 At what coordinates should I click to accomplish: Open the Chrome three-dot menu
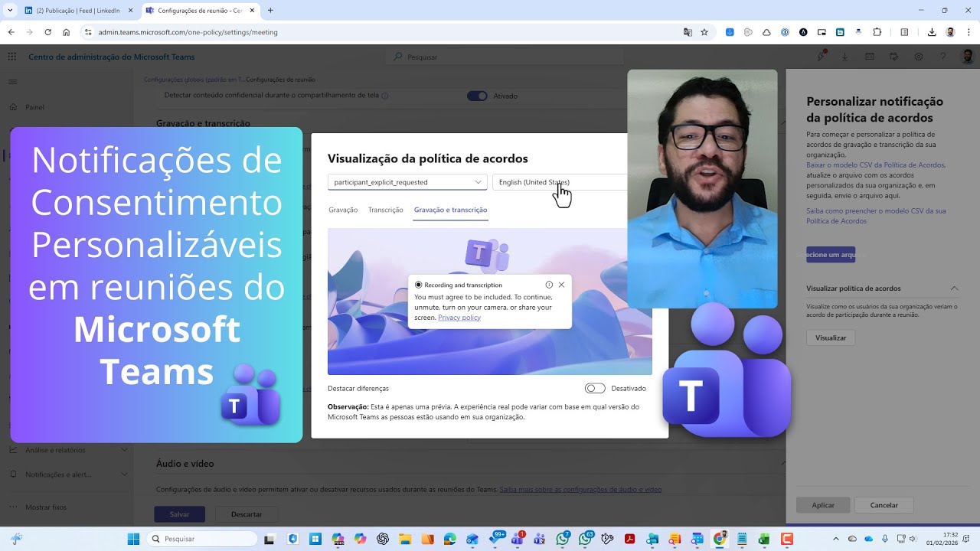[x=969, y=32]
